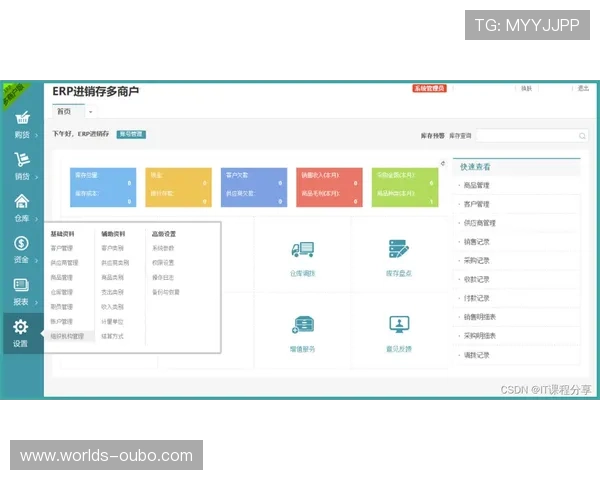Select 客户管理 in the 基础资料 menu
This screenshot has height=480, width=600.
coord(62,248)
